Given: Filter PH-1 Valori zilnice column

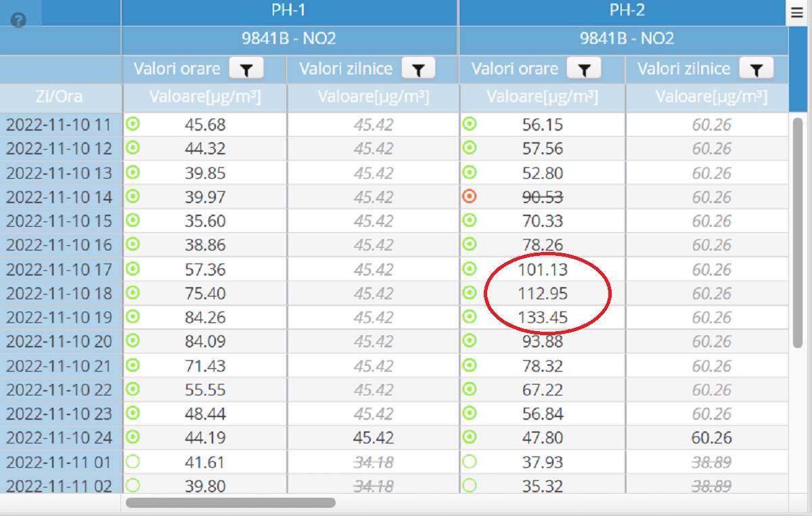Looking at the screenshot, I should (418, 69).
